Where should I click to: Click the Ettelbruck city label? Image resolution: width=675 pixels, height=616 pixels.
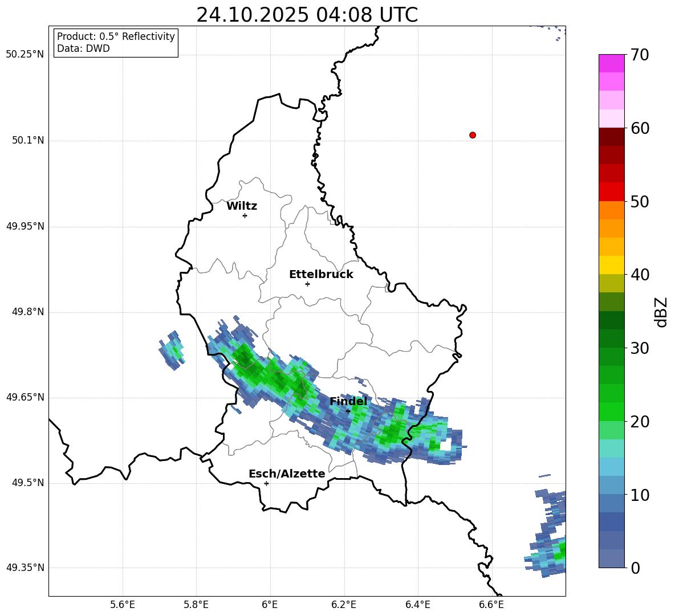(321, 275)
